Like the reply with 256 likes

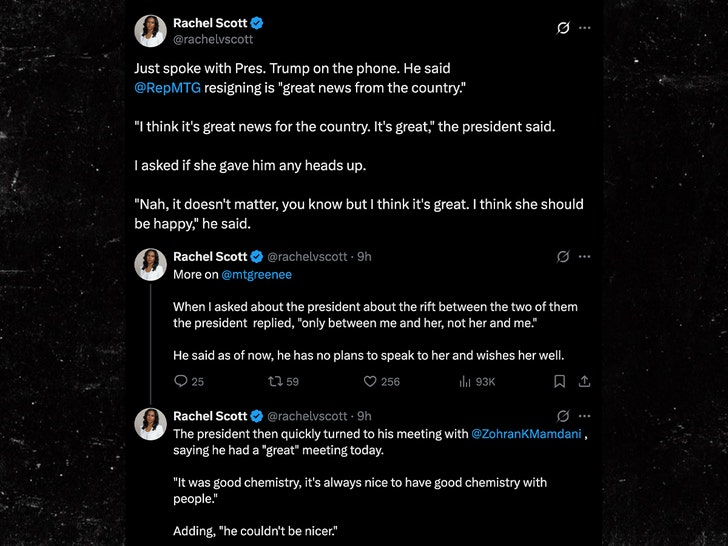click(369, 381)
